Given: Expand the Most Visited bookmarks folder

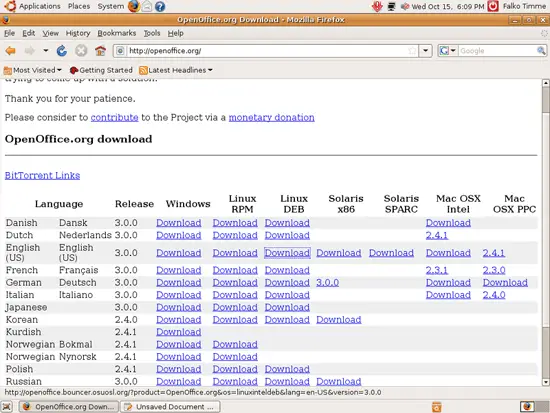Looking at the screenshot, I should point(33,70).
